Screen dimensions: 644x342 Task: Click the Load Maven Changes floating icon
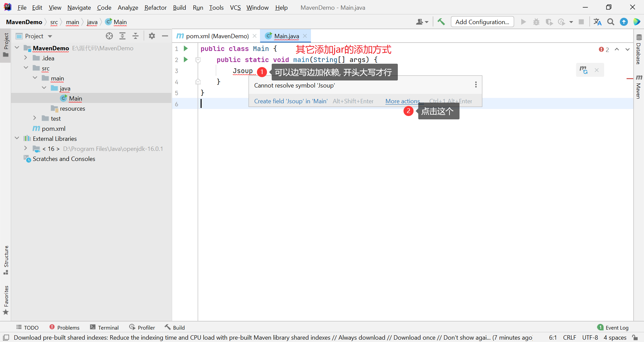click(584, 70)
